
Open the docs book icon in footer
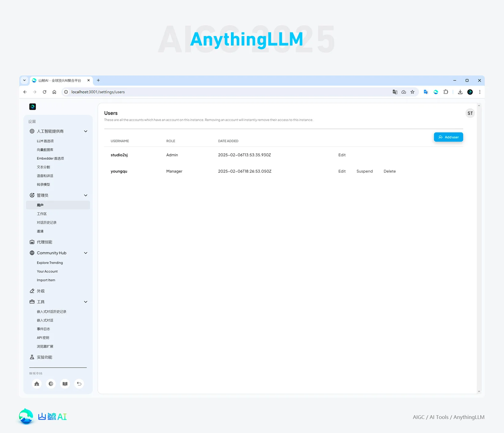[x=65, y=384]
